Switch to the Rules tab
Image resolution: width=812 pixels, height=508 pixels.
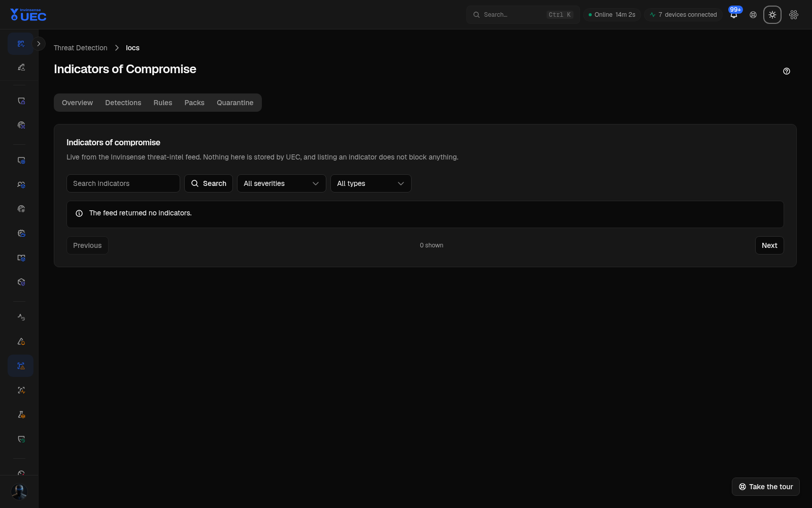point(163,103)
